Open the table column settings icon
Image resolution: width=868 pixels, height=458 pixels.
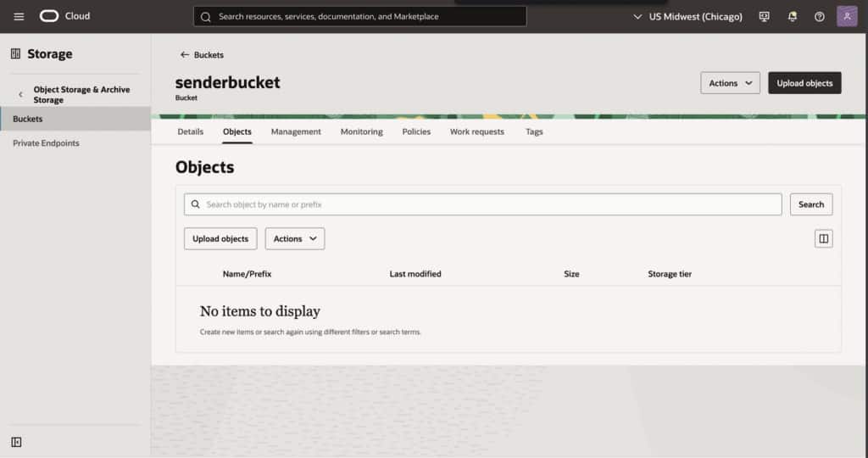824,238
